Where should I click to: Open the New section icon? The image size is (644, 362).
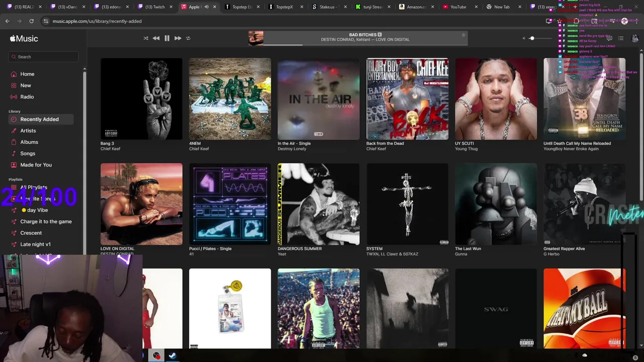click(x=14, y=85)
